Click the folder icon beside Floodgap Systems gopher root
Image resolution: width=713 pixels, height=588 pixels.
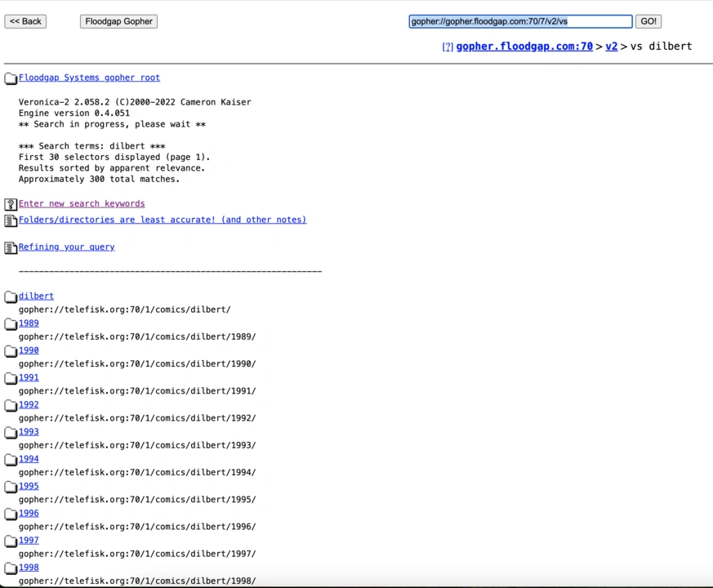11,79
